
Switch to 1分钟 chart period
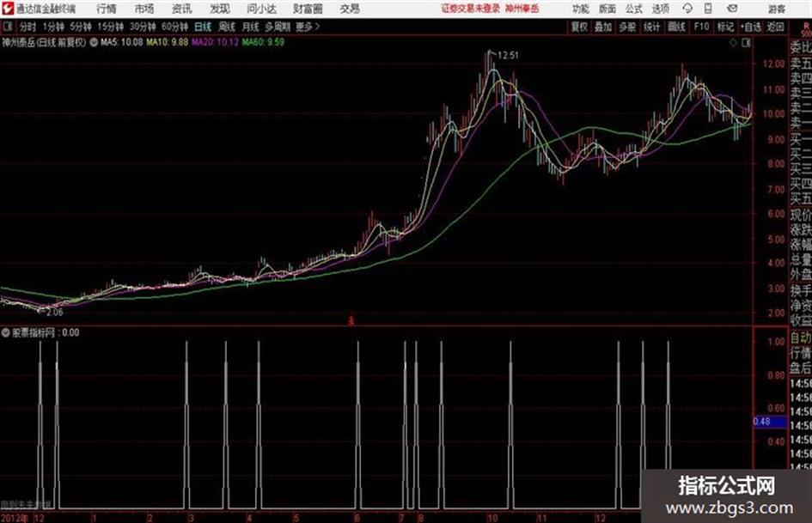point(53,27)
